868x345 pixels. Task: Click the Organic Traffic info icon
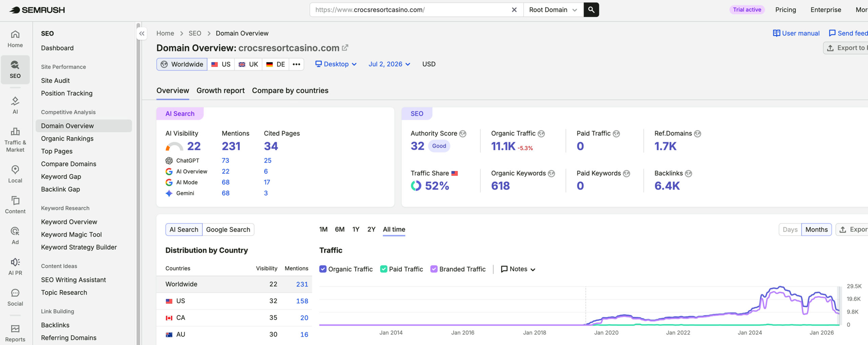coord(541,134)
